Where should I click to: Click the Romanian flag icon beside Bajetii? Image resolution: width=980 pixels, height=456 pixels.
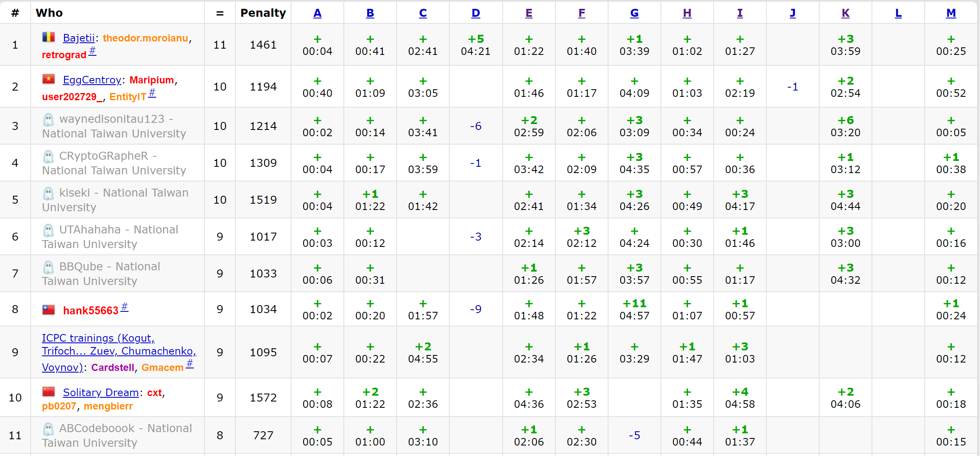pyautogui.click(x=49, y=37)
